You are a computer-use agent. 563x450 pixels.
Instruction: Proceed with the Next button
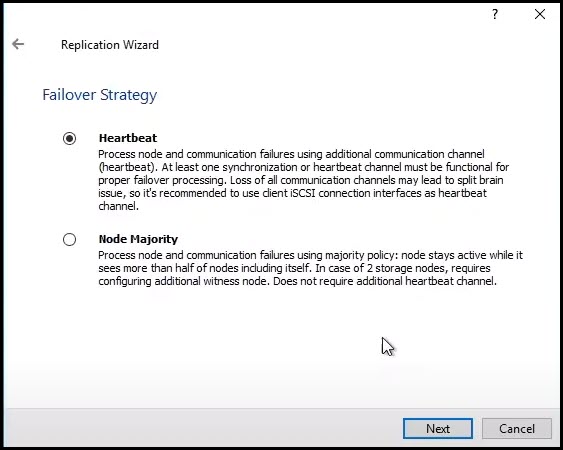(x=438, y=428)
